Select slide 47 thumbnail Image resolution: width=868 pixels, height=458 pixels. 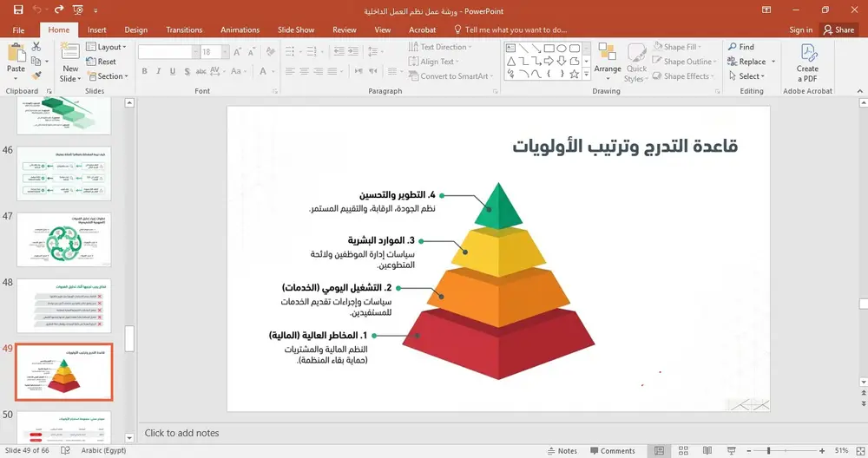(x=64, y=239)
